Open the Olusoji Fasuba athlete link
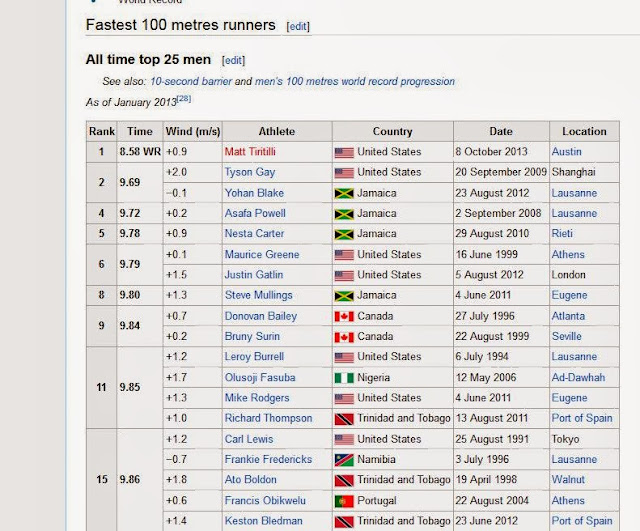Image resolution: width=640 pixels, height=531 pixels. coord(260,378)
